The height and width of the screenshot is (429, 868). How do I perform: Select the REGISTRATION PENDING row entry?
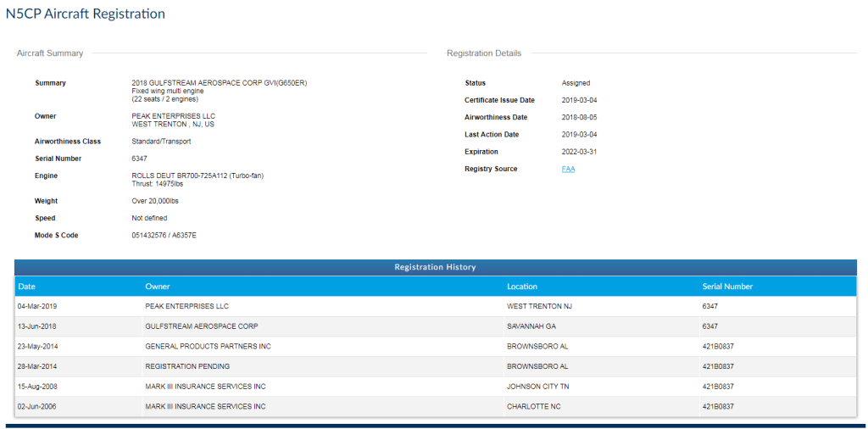coord(187,366)
